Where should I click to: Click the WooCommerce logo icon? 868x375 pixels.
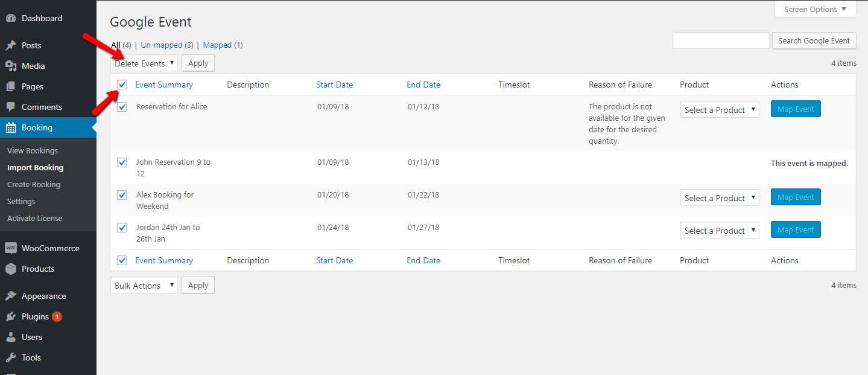click(x=11, y=248)
